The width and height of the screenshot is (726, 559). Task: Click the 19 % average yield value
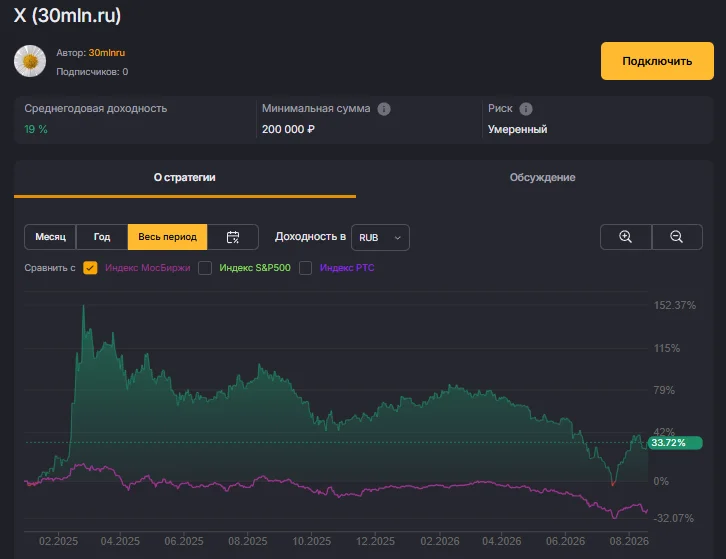(x=36, y=129)
